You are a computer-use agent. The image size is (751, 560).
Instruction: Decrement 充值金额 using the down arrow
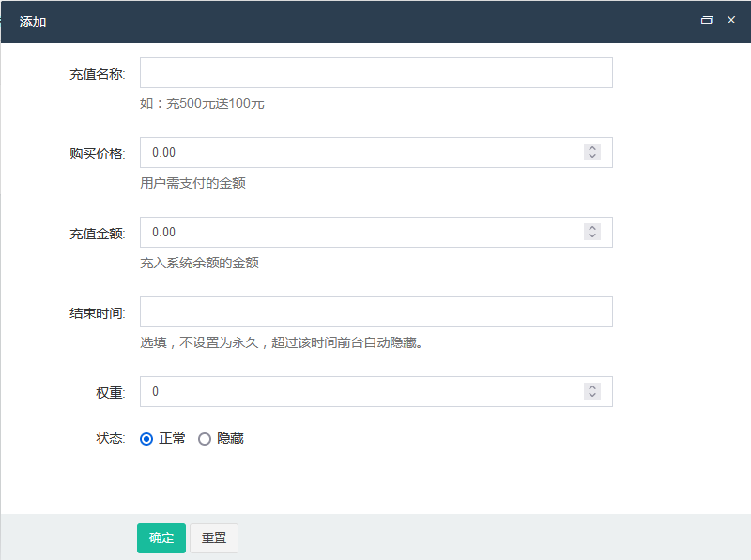pyautogui.click(x=591, y=236)
